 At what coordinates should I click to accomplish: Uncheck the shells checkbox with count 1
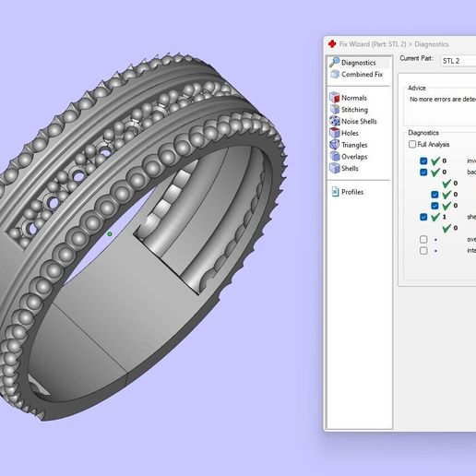click(423, 217)
